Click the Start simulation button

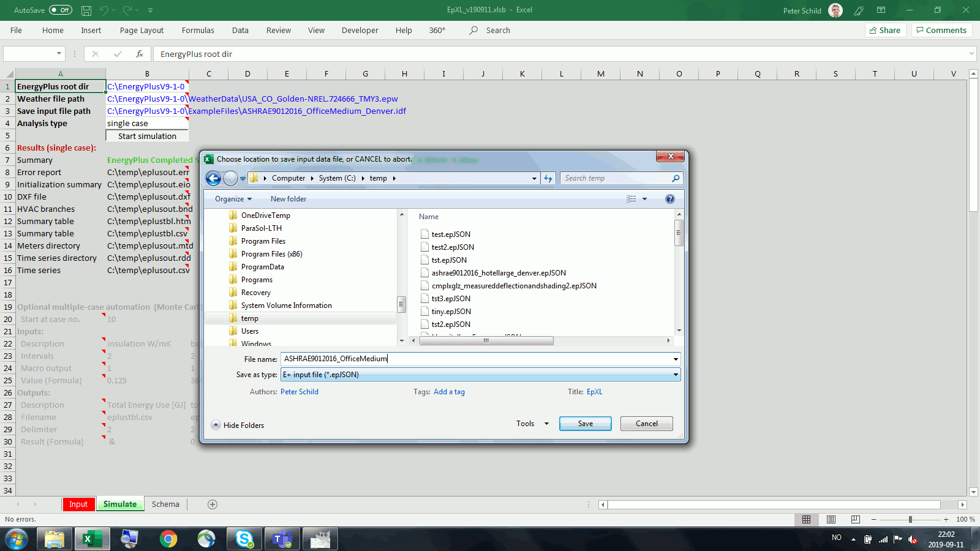tap(147, 136)
